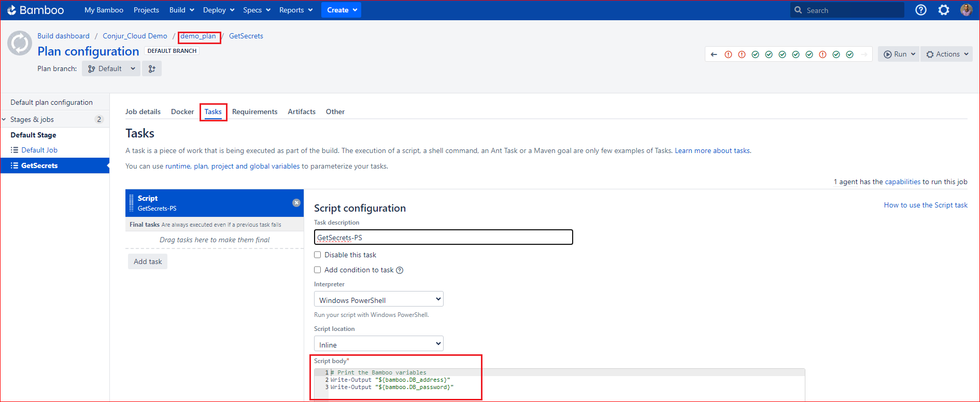Click into the Script body code editor
Screen dimensions: 980x402
click(560, 384)
